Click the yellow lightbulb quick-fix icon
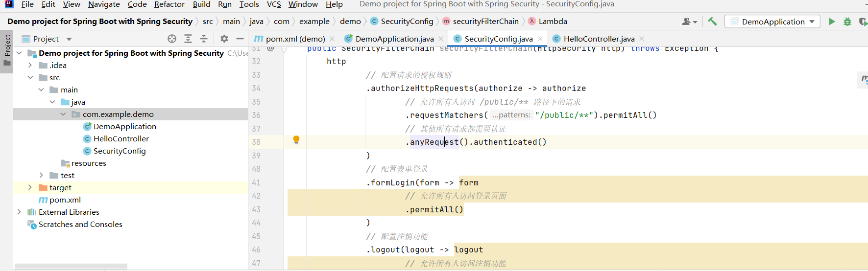 point(296,140)
